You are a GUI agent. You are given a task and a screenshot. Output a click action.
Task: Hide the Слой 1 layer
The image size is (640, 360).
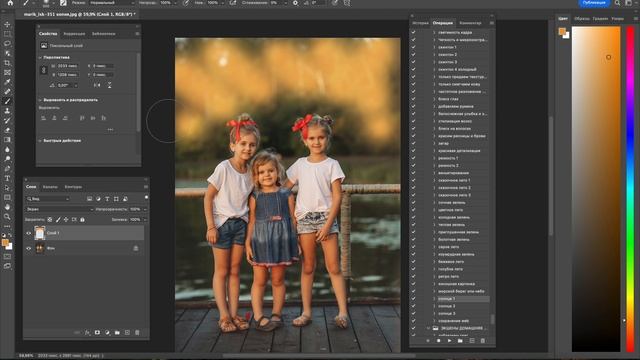click(x=29, y=233)
